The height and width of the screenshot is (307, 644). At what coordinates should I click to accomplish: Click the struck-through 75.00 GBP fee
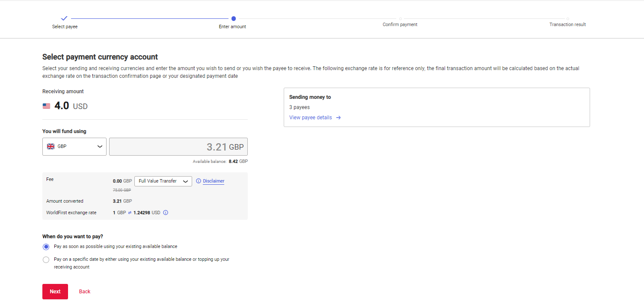click(x=122, y=190)
